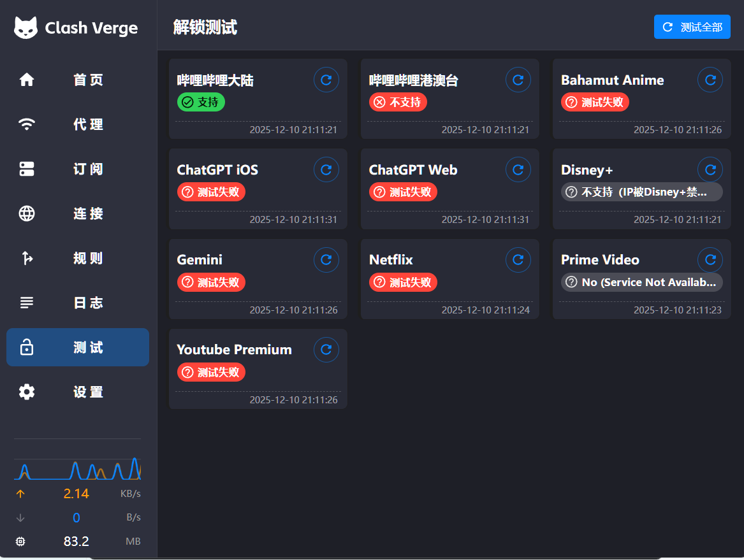Click the 测试全部 button

point(692,27)
